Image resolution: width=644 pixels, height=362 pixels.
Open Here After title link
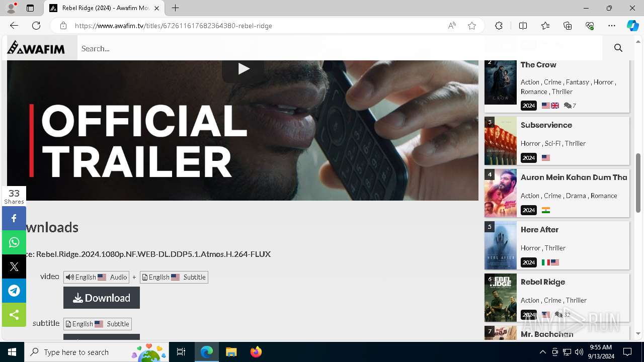click(x=540, y=230)
